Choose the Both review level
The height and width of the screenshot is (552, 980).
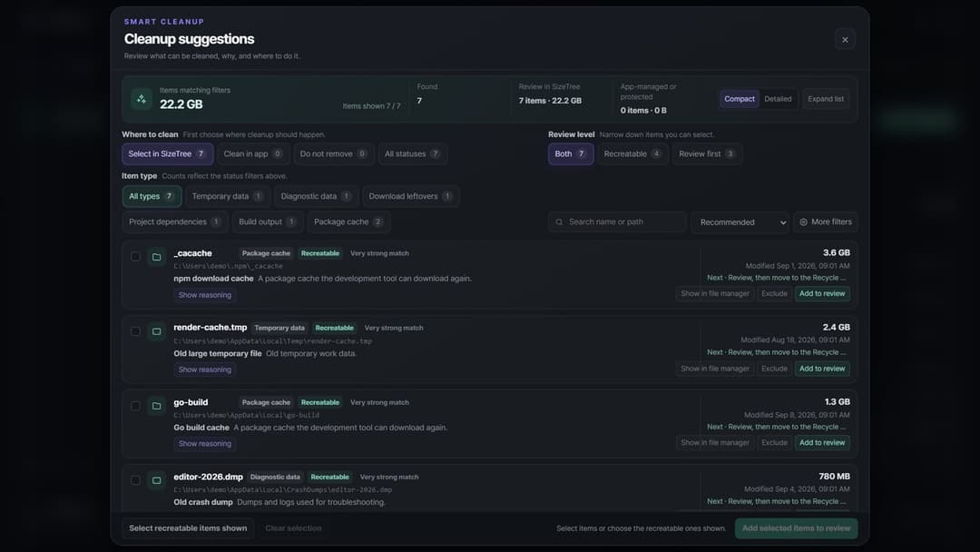571,153
